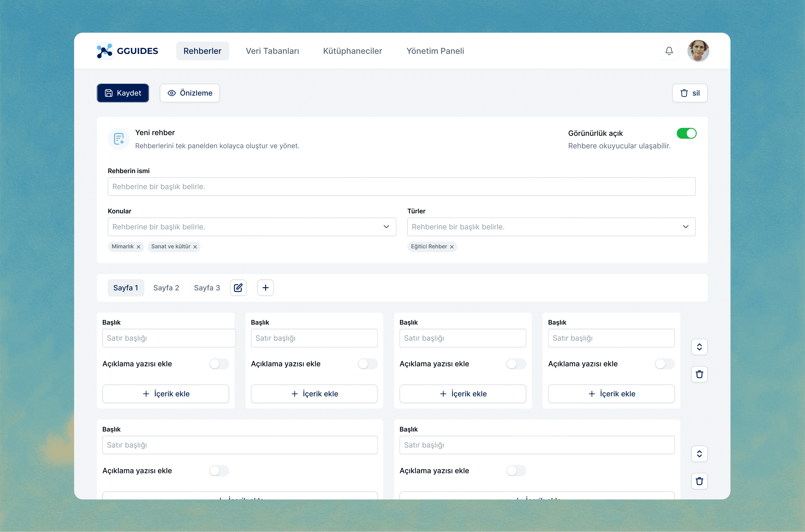
Task: Add a new page with plus icon
Action: point(265,288)
